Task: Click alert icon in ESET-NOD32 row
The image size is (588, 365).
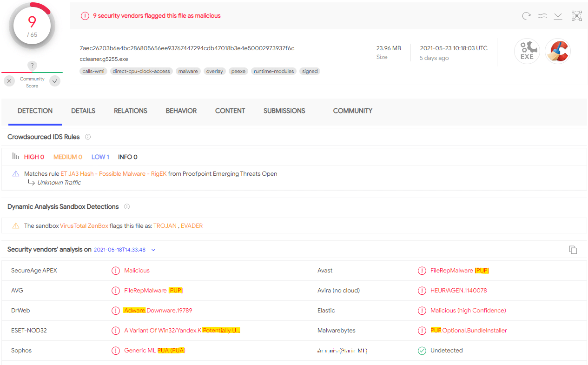Action: point(116,331)
